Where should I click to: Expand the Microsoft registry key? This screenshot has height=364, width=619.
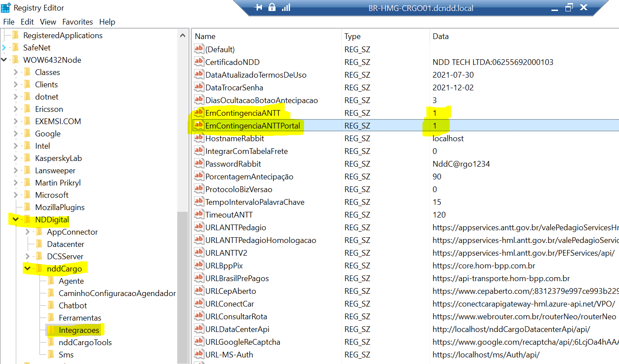tap(16, 195)
